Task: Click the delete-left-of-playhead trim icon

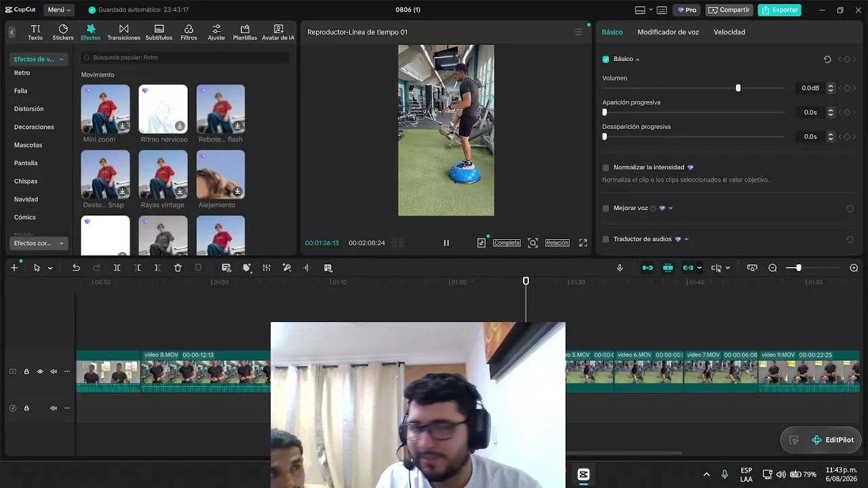Action: tap(137, 268)
